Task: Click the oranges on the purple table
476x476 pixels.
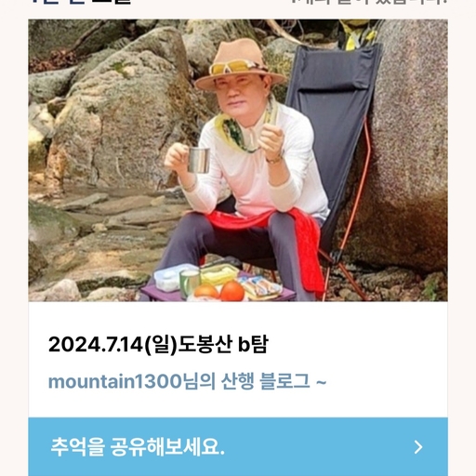Action: [x=220, y=292]
